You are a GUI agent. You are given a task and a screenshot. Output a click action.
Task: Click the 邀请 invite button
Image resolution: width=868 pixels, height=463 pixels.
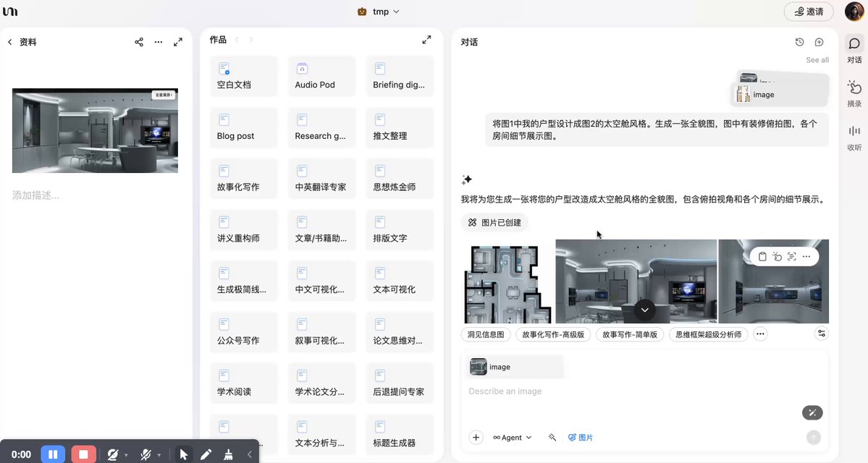coord(808,12)
